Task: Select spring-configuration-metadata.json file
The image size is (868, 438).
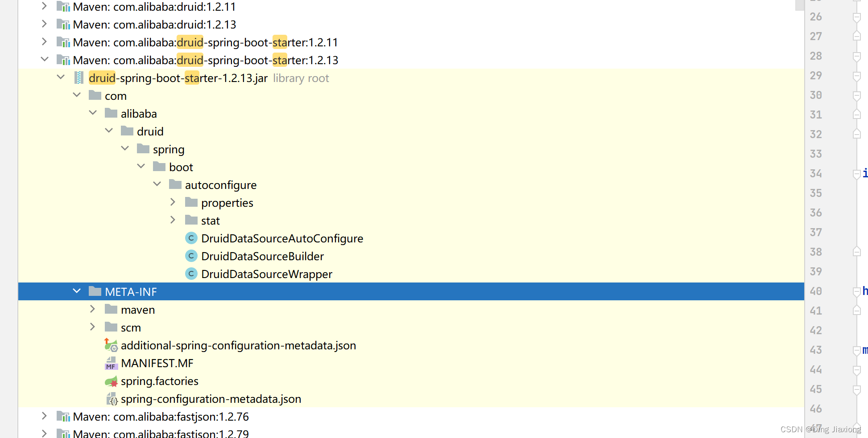Action: (x=211, y=399)
